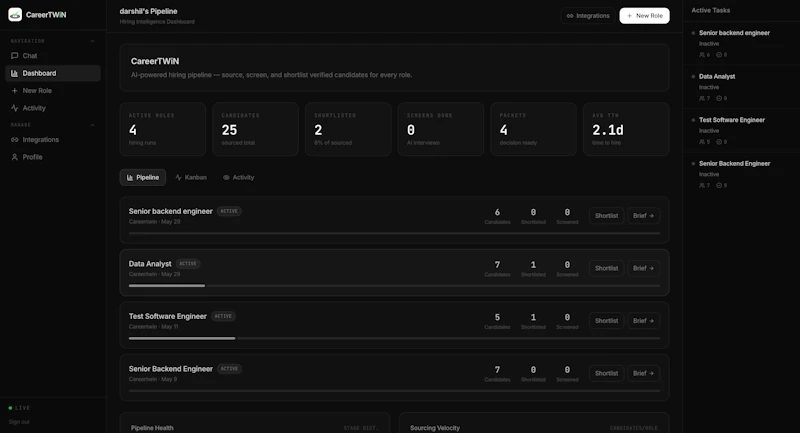Click the Avg TTH 2.1d stat card
Viewport: 800px width, 433px height.
click(x=626, y=129)
